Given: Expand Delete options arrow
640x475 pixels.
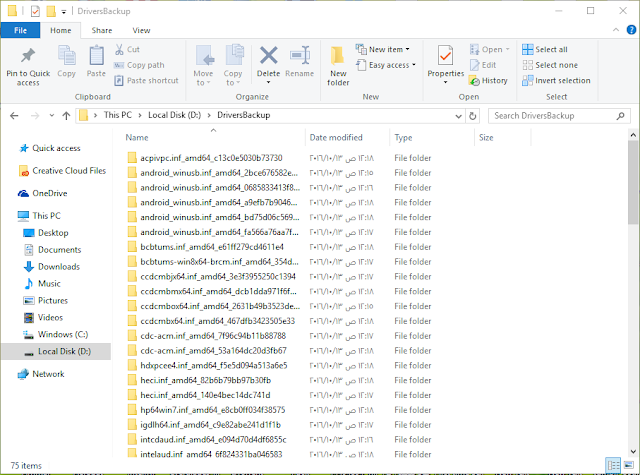Looking at the screenshot, I should coord(269,82).
